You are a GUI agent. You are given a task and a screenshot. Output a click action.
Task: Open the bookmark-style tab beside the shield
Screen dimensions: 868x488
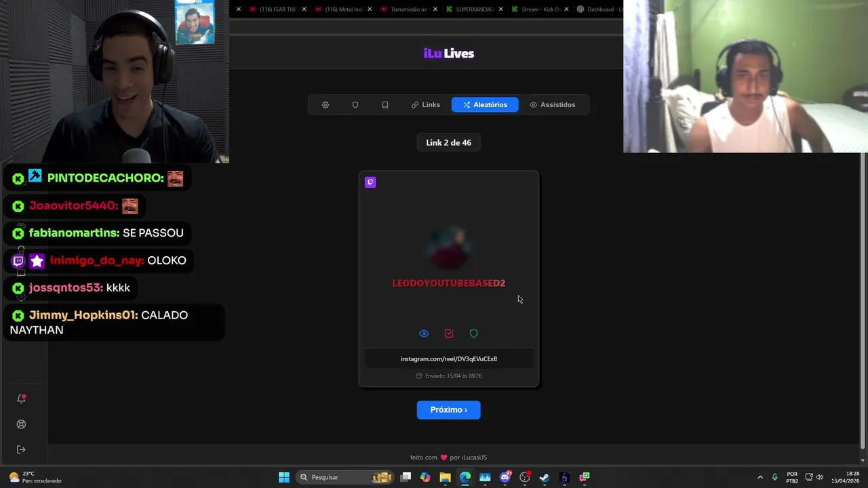[x=385, y=105]
